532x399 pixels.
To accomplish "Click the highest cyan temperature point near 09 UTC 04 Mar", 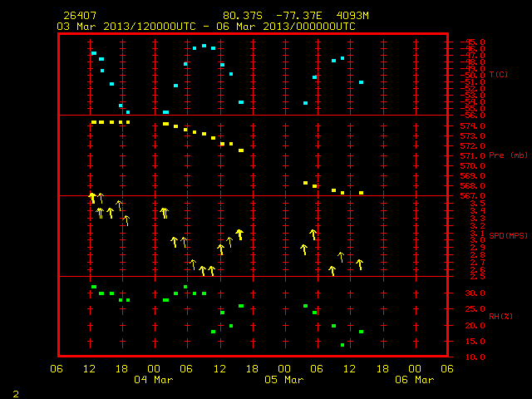I will [204, 46].
